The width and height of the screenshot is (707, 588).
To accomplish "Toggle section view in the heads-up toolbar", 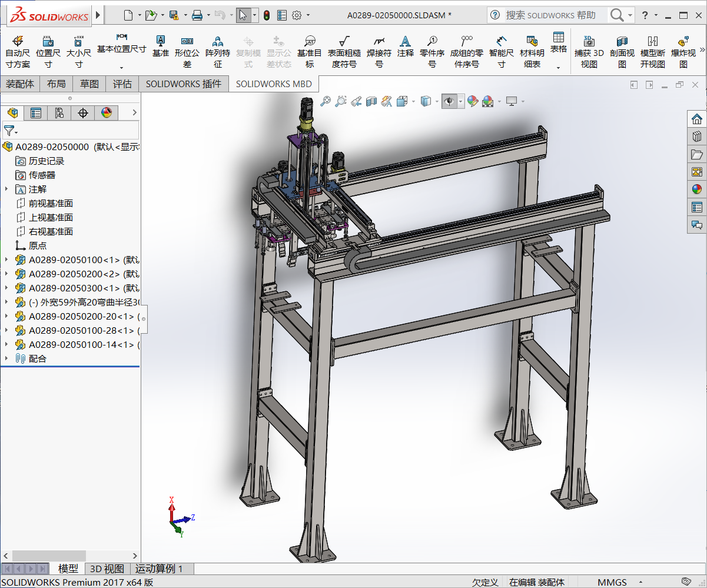I will click(x=371, y=101).
